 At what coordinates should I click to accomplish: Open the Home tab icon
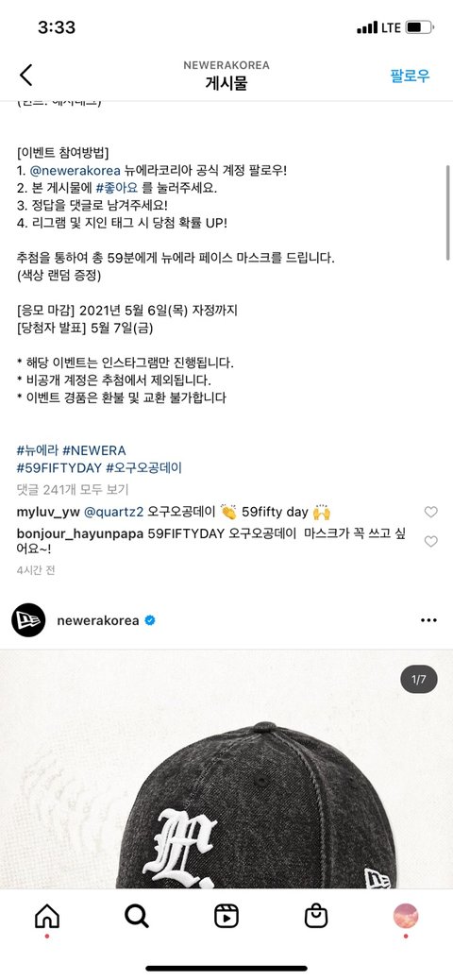coord(47,916)
